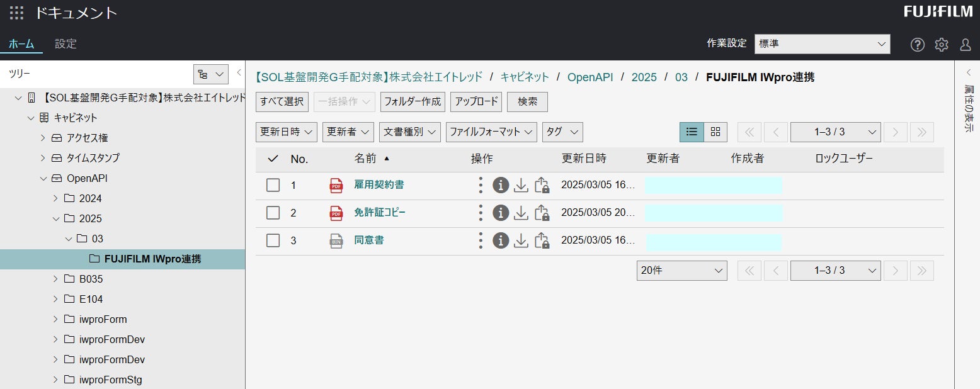
Task: Open more actions menu for 同意書
Action: (481, 240)
